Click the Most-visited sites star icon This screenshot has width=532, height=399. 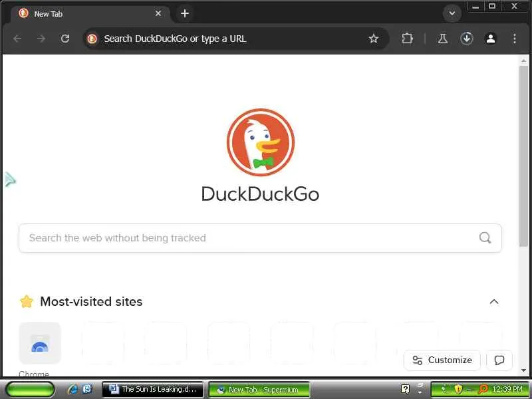coord(27,301)
